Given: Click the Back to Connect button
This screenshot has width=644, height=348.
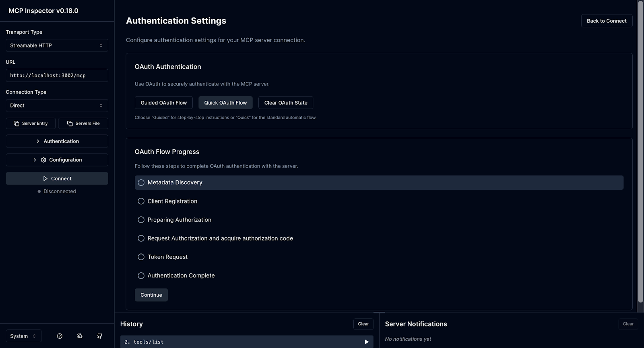Looking at the screenshot, I should [607, 21].
